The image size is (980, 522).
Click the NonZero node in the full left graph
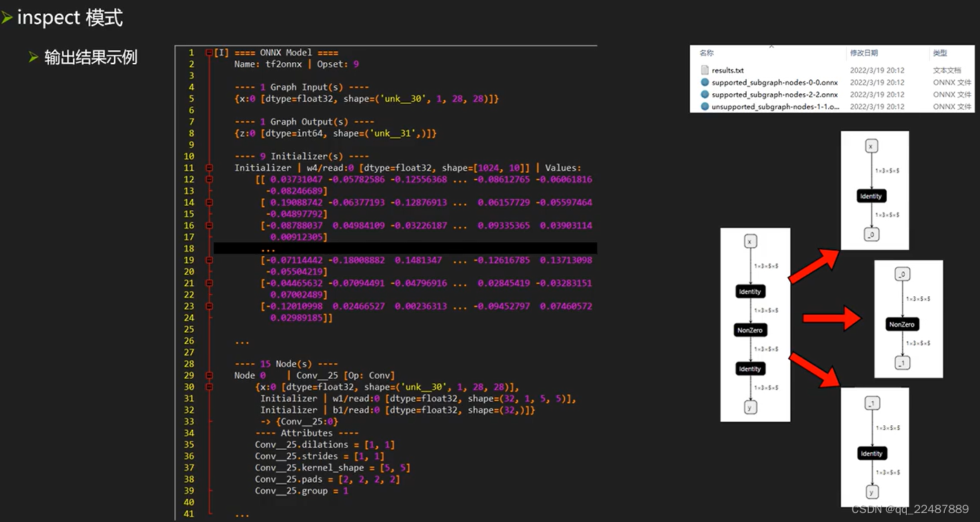coord(750,331)
